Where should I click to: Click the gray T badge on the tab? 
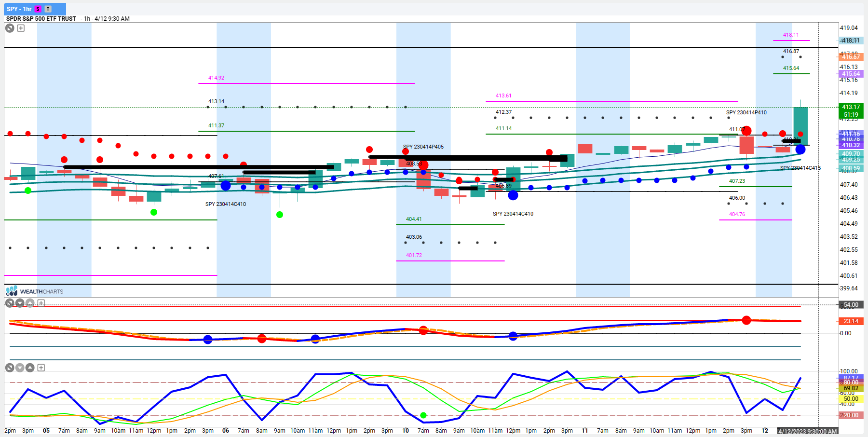(x=48, y=9)
